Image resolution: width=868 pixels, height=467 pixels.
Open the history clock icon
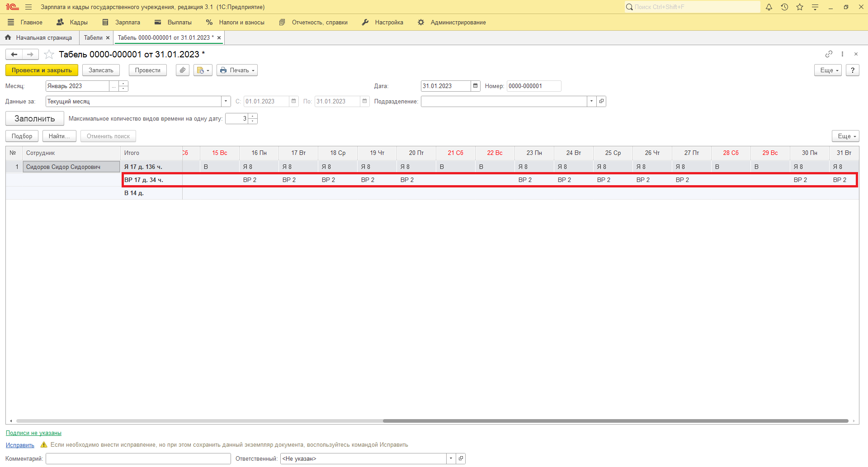click(784, 7)
